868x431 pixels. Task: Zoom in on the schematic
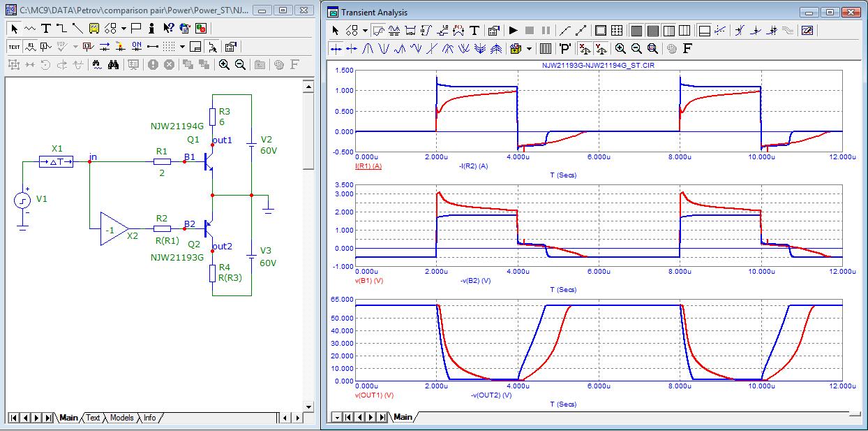224,65
